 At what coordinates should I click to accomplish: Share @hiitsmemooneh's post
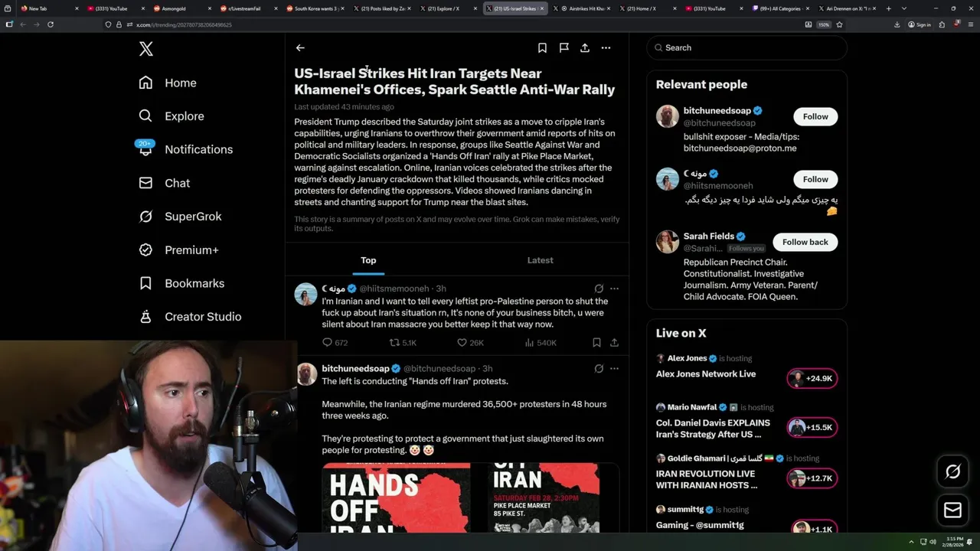614,343
